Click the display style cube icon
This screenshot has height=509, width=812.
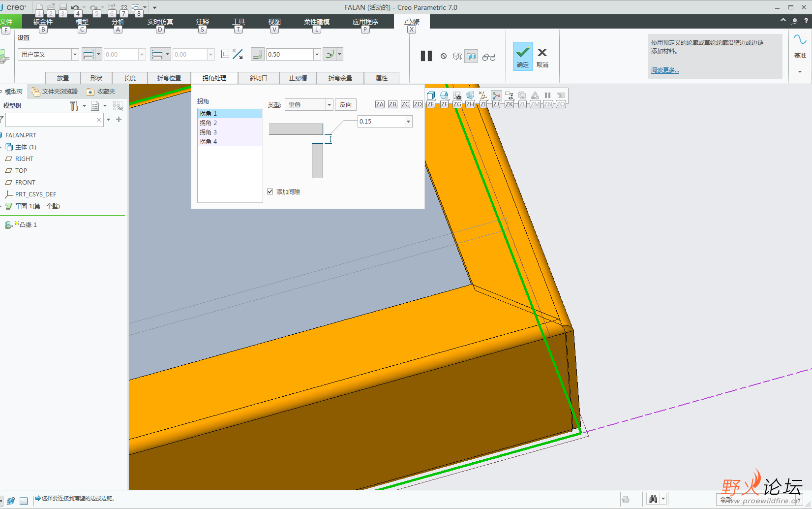[x=431, y=95]
